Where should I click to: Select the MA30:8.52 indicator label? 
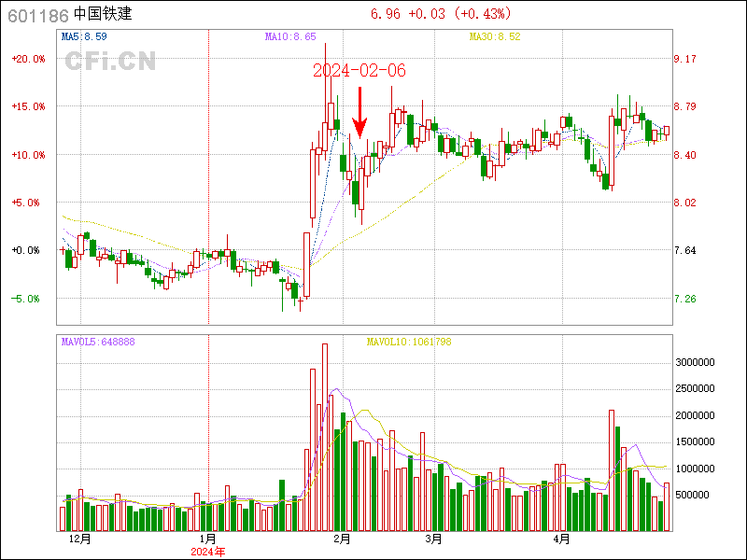pyautogui.click(x=495, y=36)
